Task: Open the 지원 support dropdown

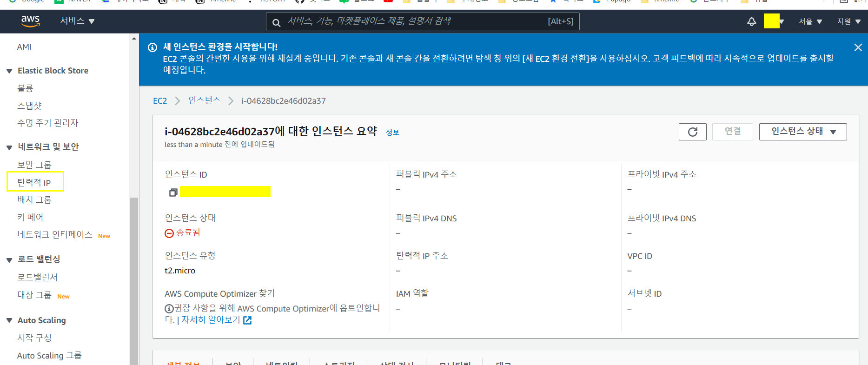Action: [x=848, y=21]
